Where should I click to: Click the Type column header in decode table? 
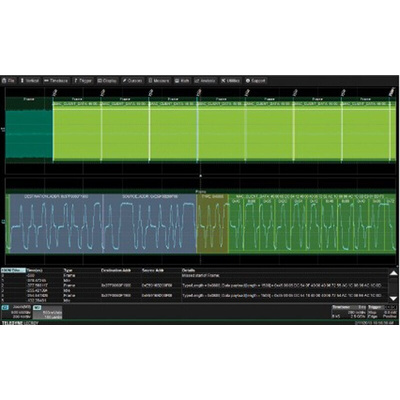(68, 270)
